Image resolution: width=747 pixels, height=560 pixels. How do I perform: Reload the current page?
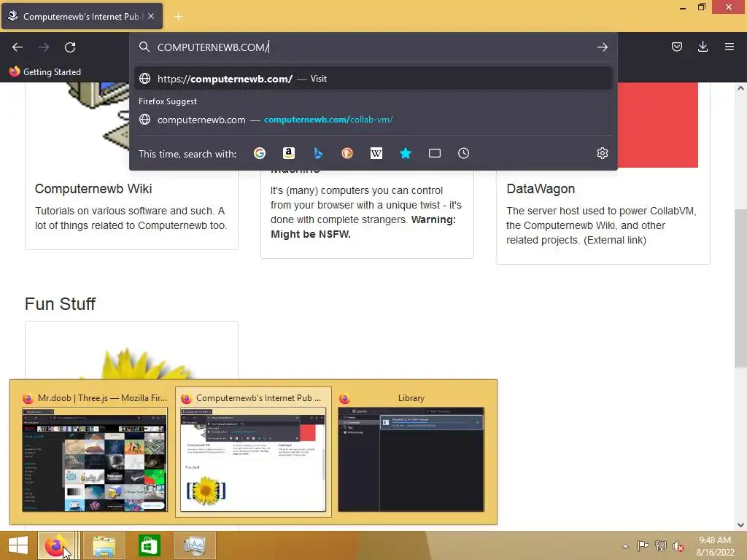(70, 47)
